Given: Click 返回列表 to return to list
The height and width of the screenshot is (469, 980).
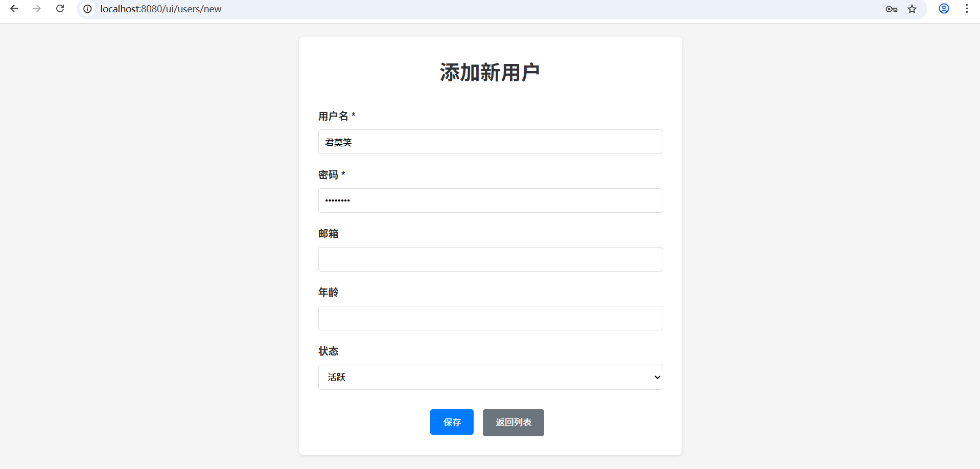Looking at the screenshot, I should (513, 422).
